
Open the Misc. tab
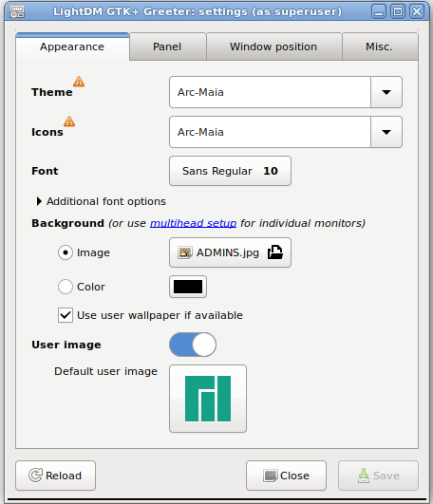coord(379,47)
